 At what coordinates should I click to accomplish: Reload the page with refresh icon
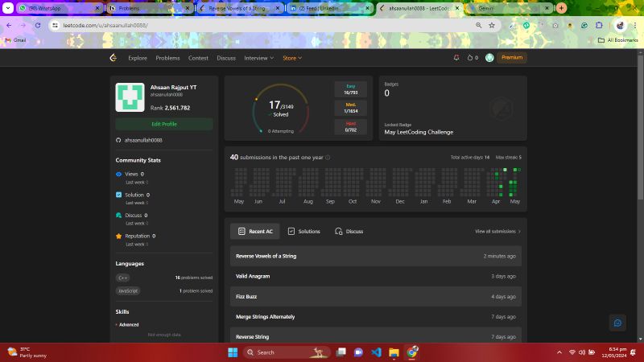(38, 26)
